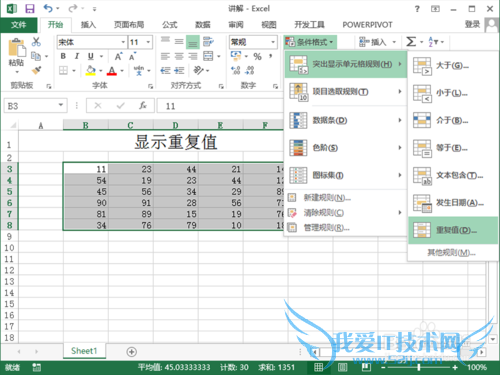Open the number format dropdown 常规

(x=273, y=42)
